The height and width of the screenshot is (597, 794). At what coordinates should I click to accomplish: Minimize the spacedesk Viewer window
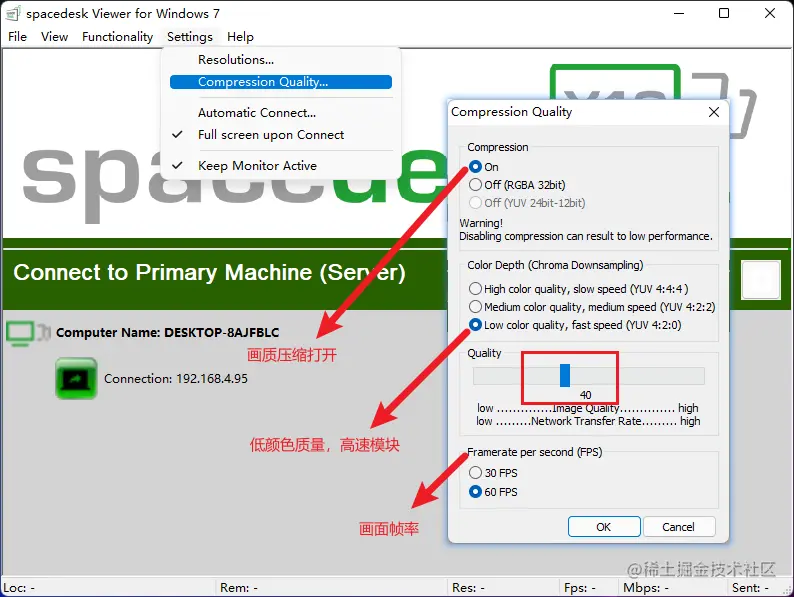click(679, 14)
